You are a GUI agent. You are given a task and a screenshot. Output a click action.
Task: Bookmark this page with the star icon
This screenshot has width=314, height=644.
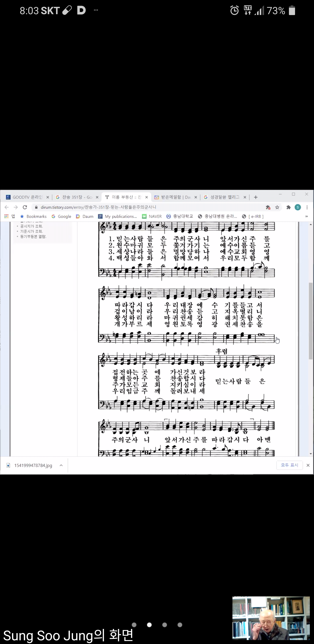277,207
